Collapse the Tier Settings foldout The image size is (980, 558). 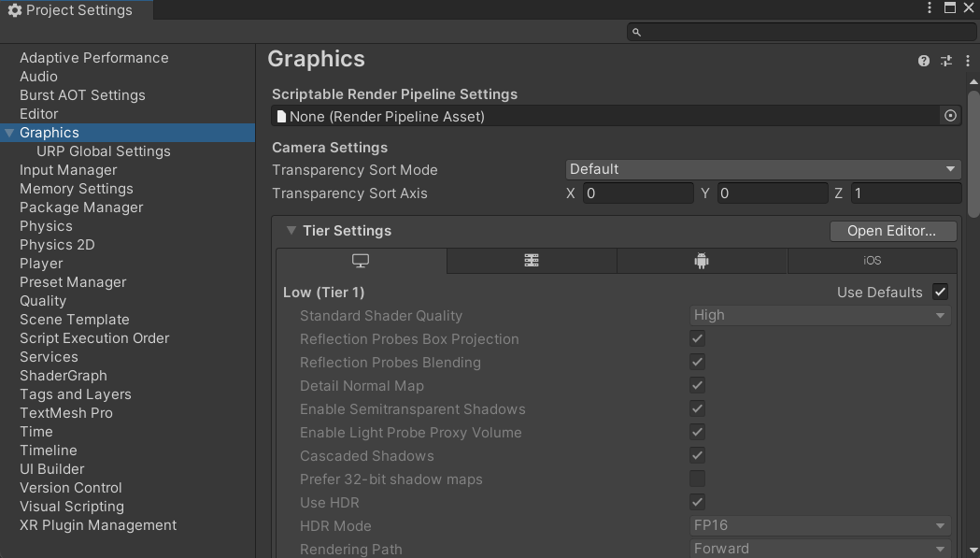click(291, 230)
